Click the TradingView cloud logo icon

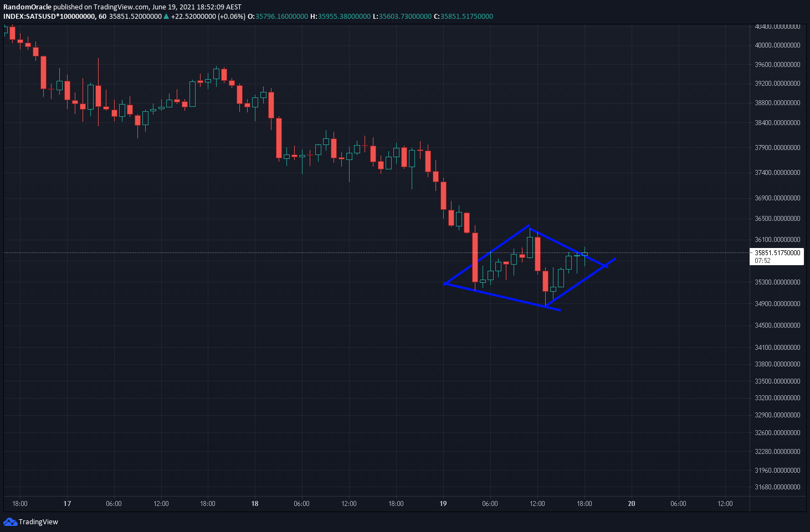[11, 521]
